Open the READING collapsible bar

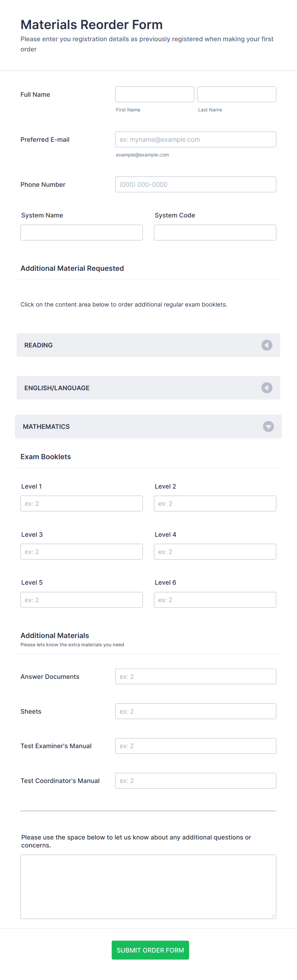click(x=148, y=345)
